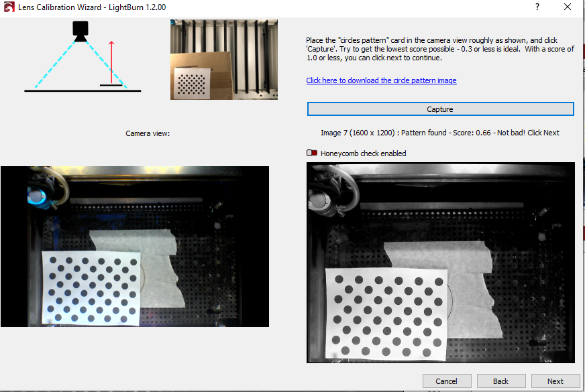Close the Lens Calibration Wizard window

coord(568,7)
